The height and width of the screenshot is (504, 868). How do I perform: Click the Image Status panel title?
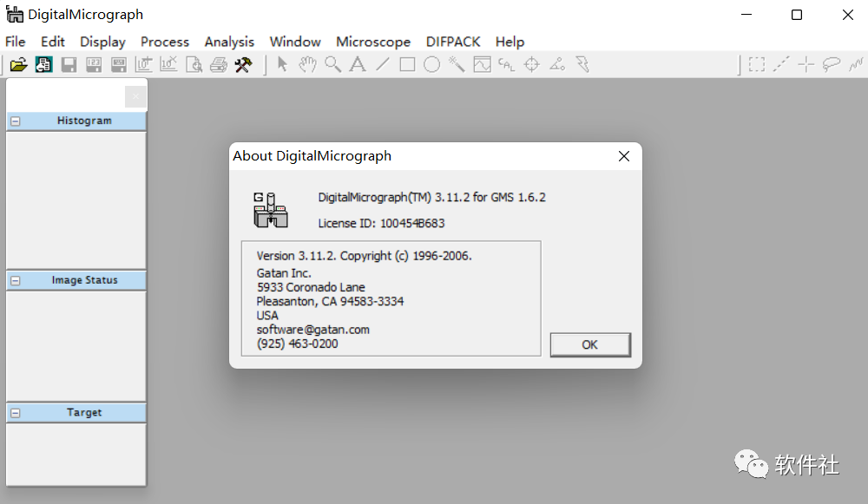tap(85, 280)
